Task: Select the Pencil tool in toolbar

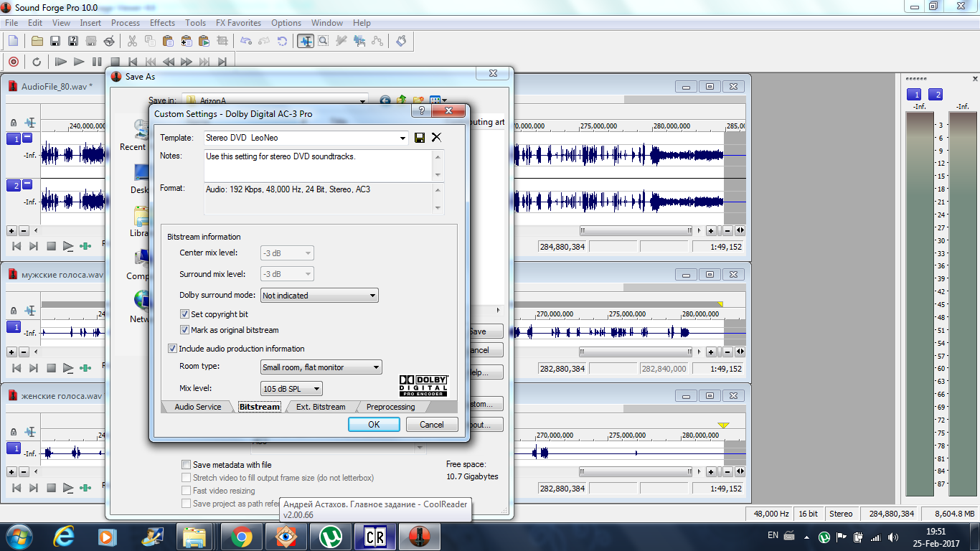Action: click(341, 41)
